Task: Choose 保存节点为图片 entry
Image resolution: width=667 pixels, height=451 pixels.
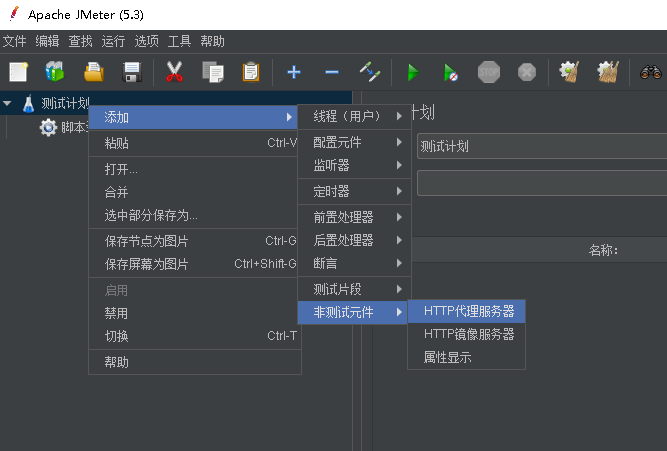Action: 193,241
